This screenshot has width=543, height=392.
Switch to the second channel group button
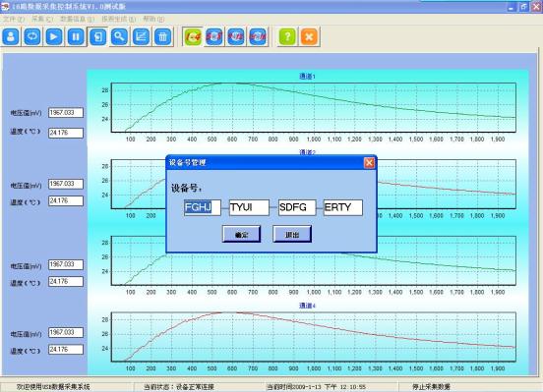tap(214, 36)
